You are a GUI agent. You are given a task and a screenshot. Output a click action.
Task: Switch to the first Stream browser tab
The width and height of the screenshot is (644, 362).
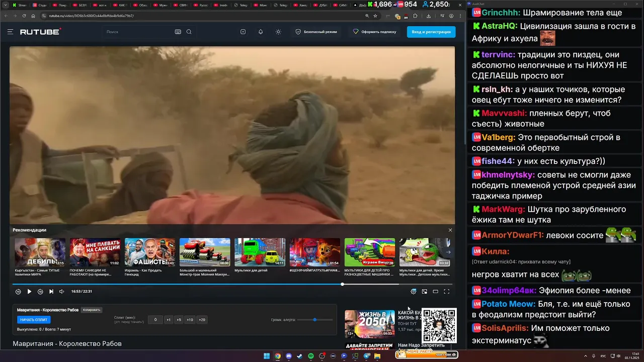pos(20,5)
